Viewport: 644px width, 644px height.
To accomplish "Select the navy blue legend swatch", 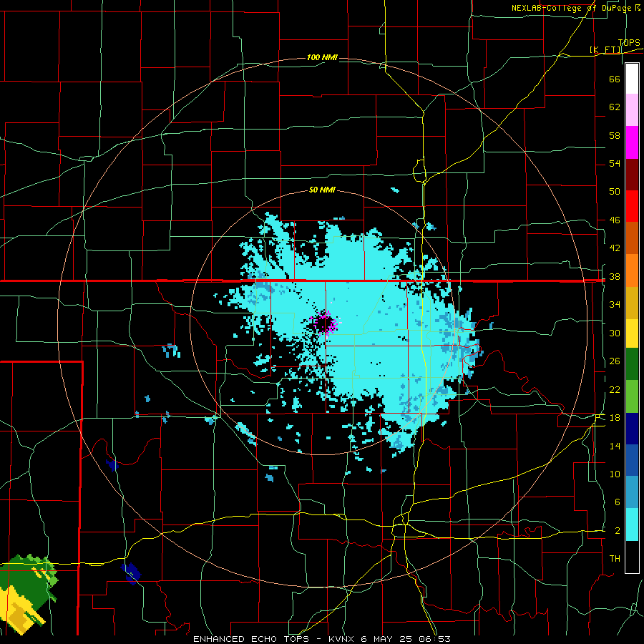I will click(x=632, y=429).
